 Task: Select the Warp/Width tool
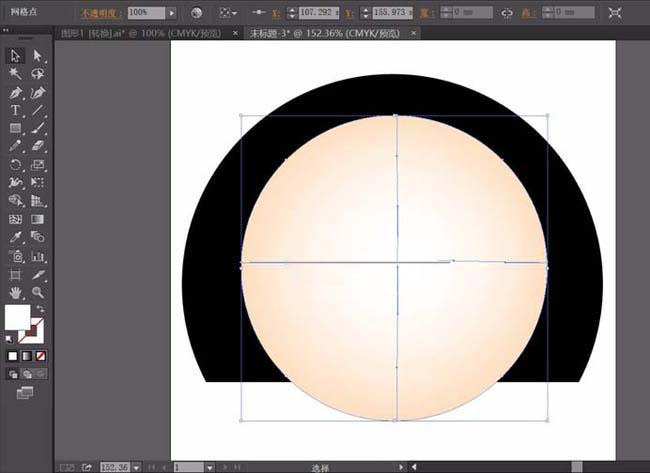(15, 182)
